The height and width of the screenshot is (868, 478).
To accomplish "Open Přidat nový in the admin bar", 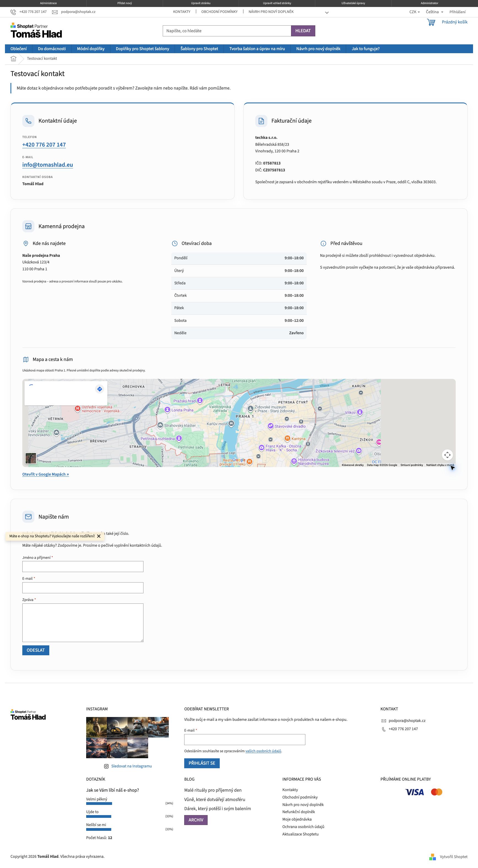I will (124, 3).
